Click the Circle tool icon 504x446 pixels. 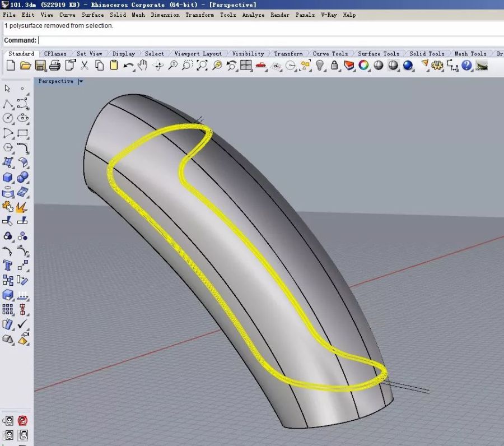pos(8,118)
